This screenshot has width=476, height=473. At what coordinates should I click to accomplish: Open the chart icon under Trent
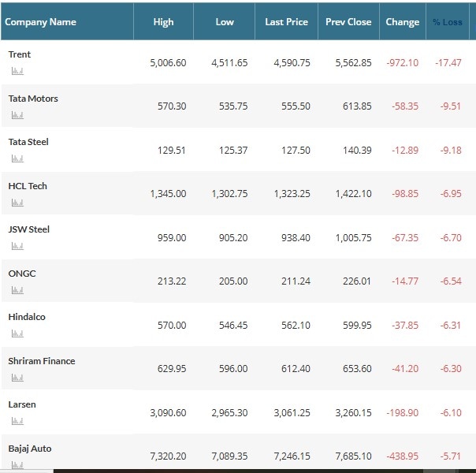[x=17, y=71]
